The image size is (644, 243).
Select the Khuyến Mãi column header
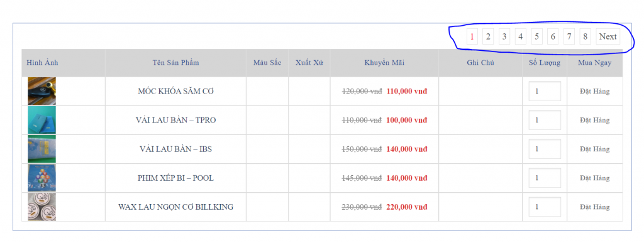coord(384,63)
